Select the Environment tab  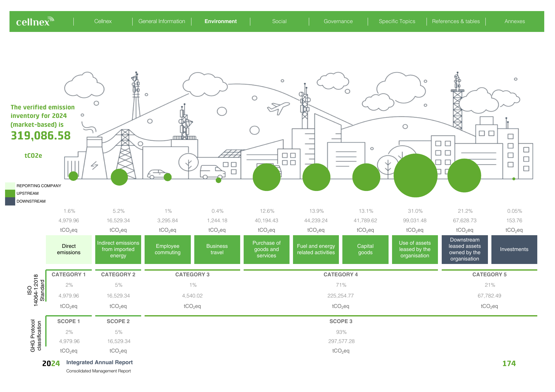[221, 21]
